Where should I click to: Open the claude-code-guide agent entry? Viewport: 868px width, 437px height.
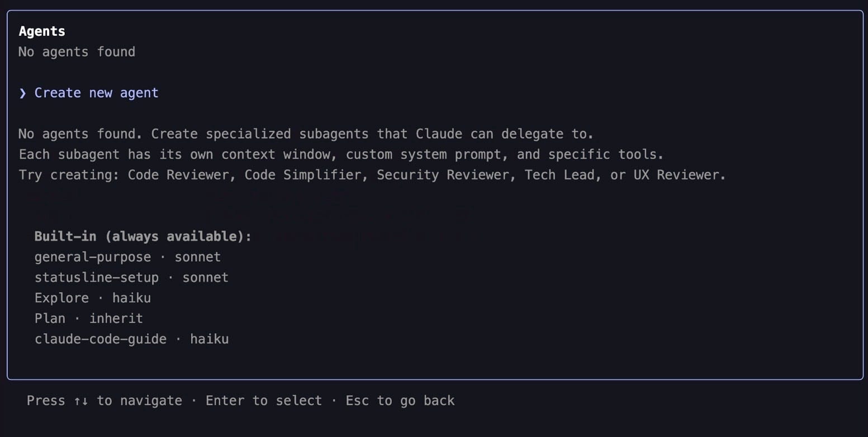point(100,339)
